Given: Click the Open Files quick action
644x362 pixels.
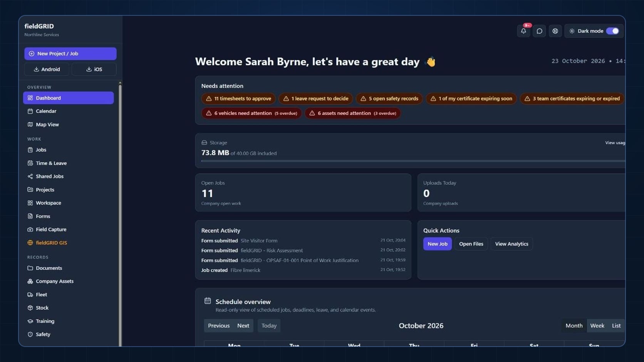Looking at the screenshot, I should point(471,244).
